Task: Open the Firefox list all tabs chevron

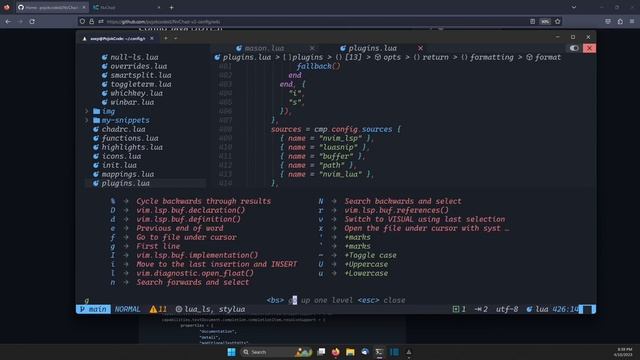Action: point(574,7)
